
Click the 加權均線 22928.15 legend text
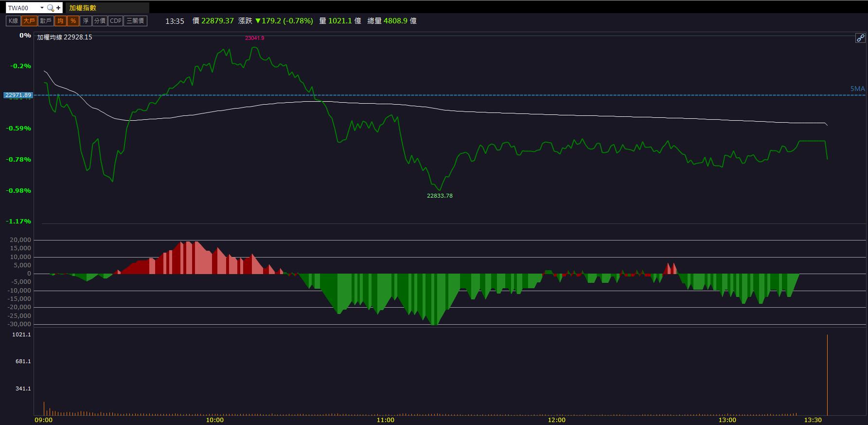[x=65, y=37]
